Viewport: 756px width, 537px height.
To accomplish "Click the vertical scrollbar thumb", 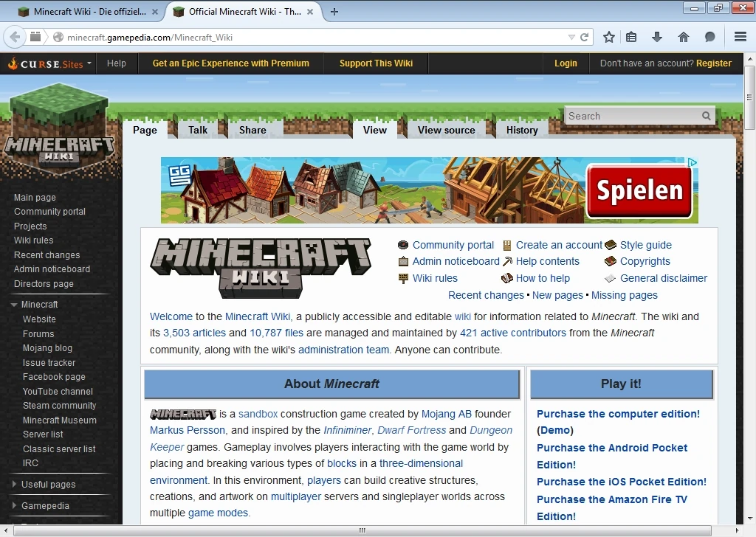I will click(x=749, y=98).
